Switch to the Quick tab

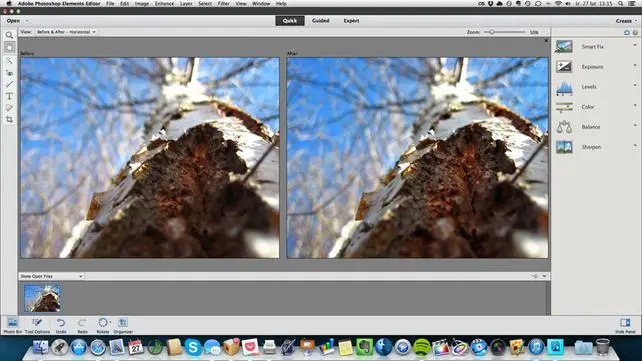(290, 21)
